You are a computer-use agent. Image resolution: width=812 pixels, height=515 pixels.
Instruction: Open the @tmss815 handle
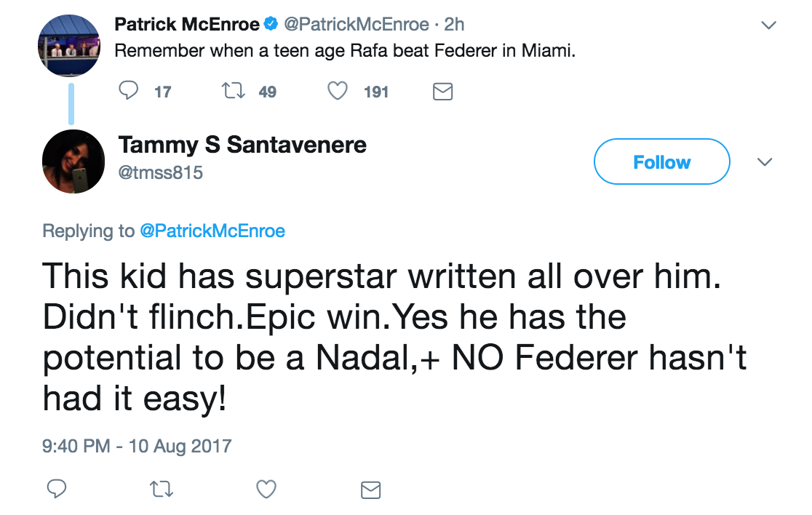click(161, 172)
